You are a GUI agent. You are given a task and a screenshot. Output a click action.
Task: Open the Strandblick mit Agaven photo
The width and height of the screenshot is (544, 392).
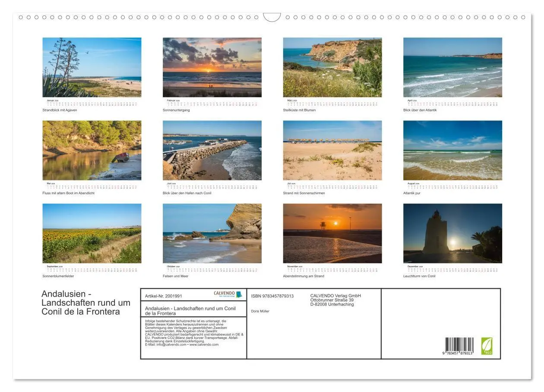92,67
